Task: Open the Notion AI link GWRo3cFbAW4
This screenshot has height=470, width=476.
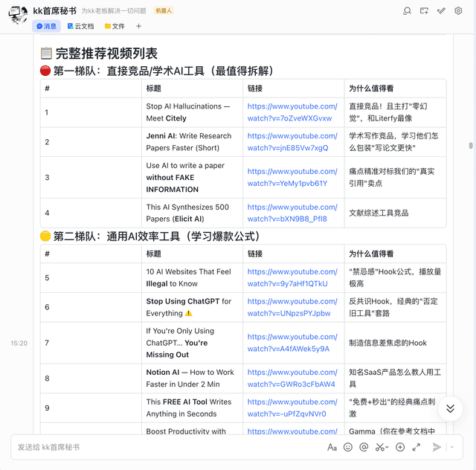Action: point(292,379)
